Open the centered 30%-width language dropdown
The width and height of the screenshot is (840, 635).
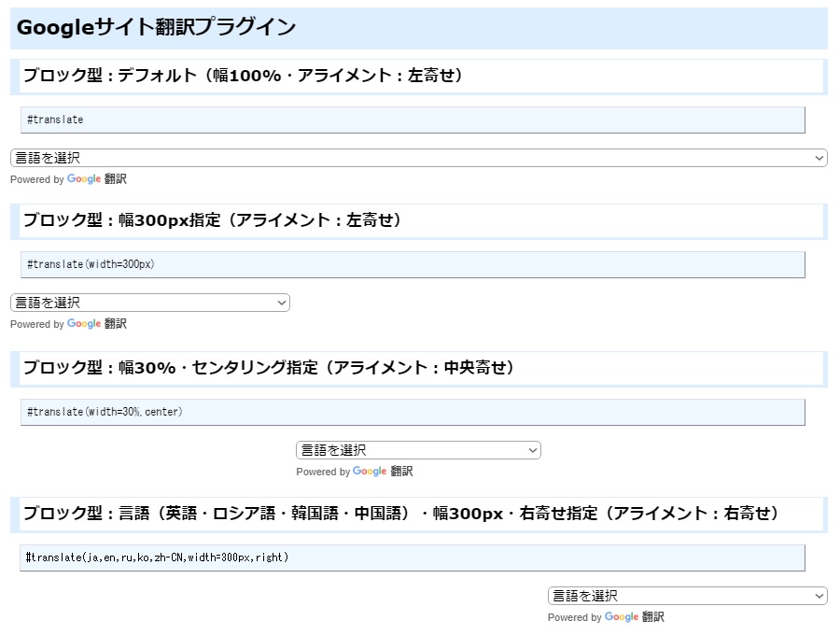[417, 449]
